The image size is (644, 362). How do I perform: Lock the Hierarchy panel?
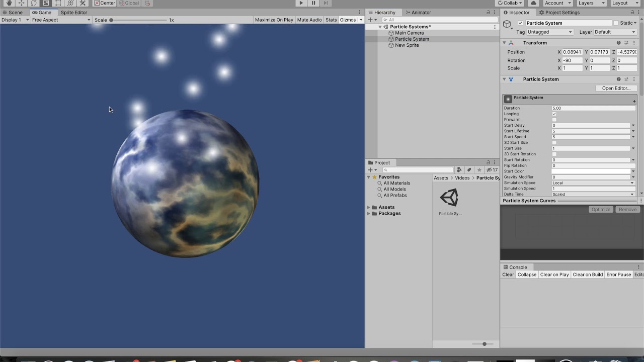tap(488, 12)
